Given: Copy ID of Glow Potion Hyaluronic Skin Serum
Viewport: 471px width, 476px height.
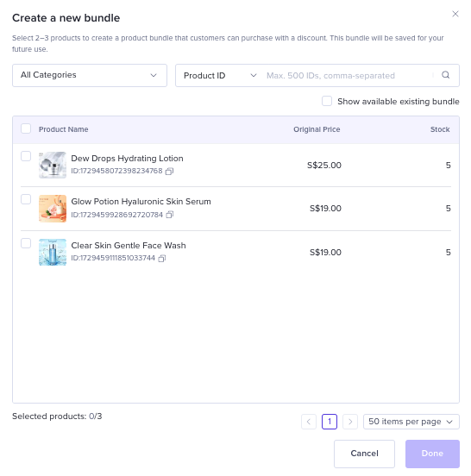Looking at the screenshot, I should click(170, 215).
